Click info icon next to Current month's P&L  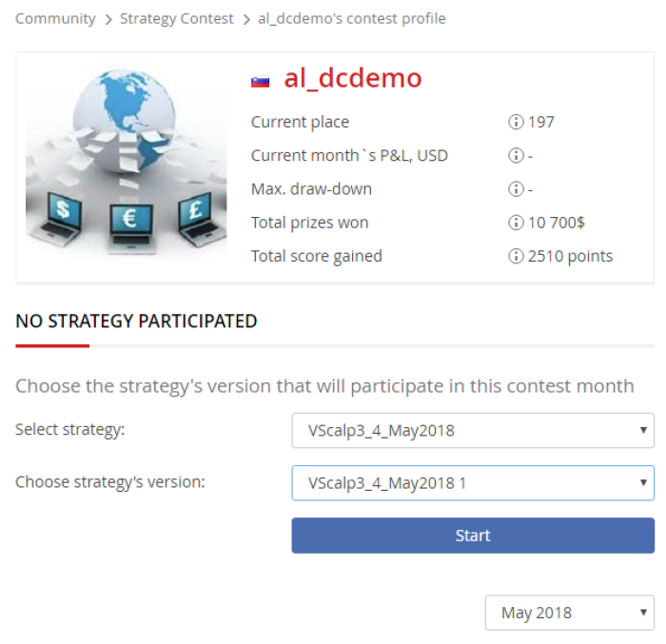tap(516, 155)
